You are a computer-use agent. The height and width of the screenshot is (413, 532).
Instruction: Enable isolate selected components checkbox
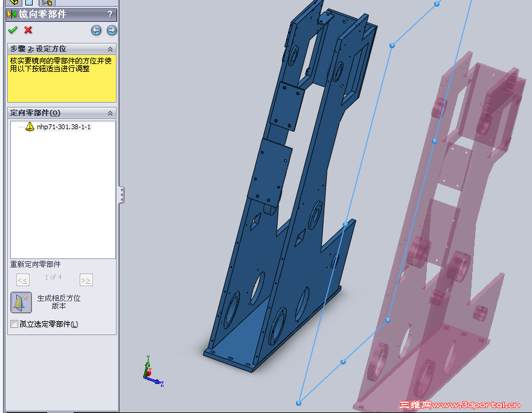[14, 324]
